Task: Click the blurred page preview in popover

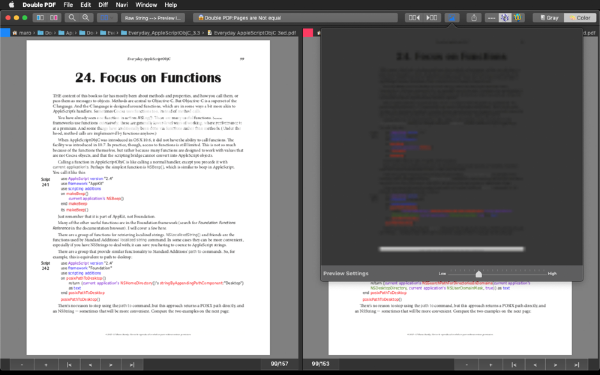Action: (452, 147)
